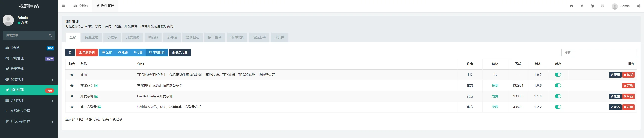Toggle the 第三方登录 plugin status switch
The image size is (644, 138).
tap(558, 107)
